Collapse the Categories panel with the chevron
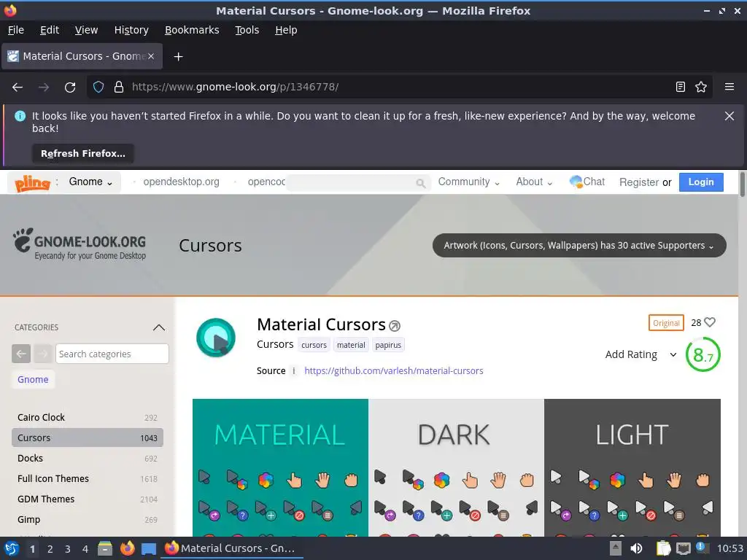This screenshot has width=747, height=560. point(158,327)
